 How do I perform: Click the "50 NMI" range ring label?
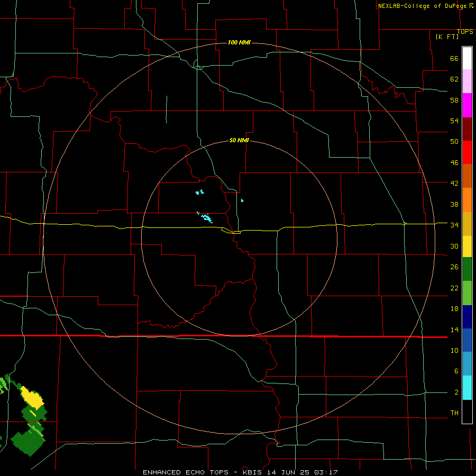(x=239, y=140)
